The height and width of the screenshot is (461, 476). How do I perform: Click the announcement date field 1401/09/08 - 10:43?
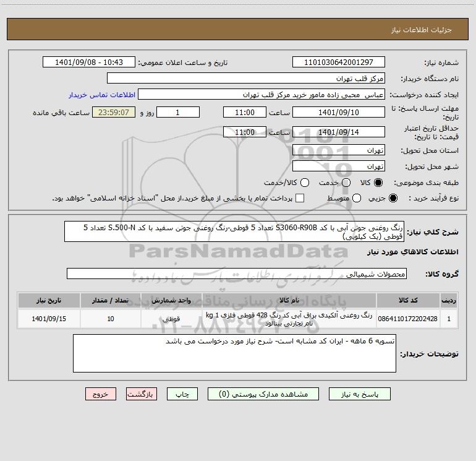(88, 62)
